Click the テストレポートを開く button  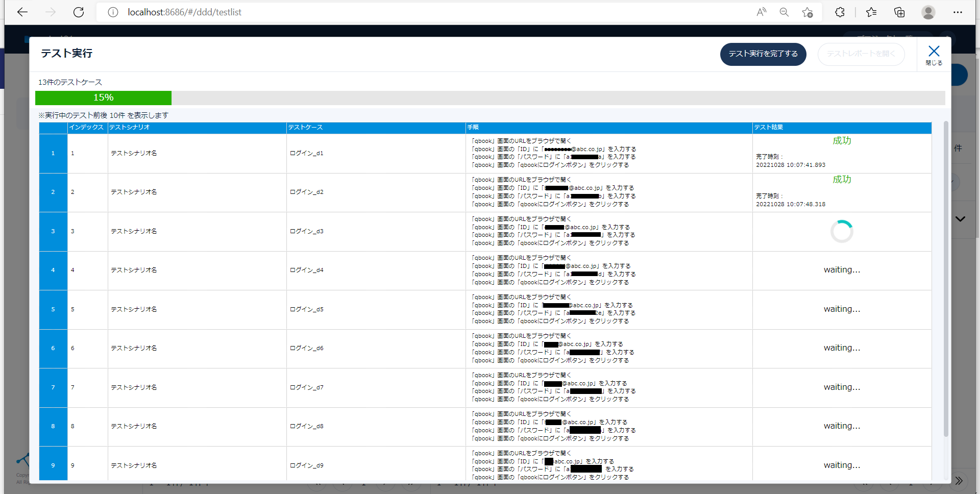tap(861, 54)
